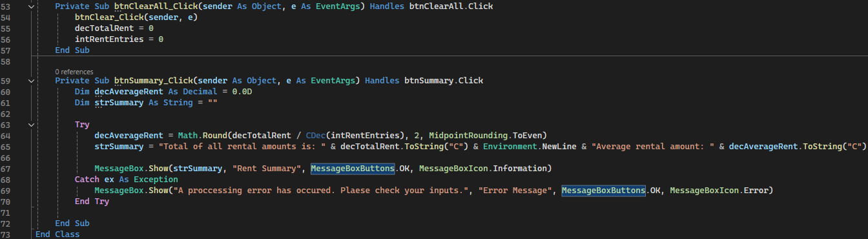Click strSummary in the Dim declaration
Screen dimensions: 868x239
119,103
